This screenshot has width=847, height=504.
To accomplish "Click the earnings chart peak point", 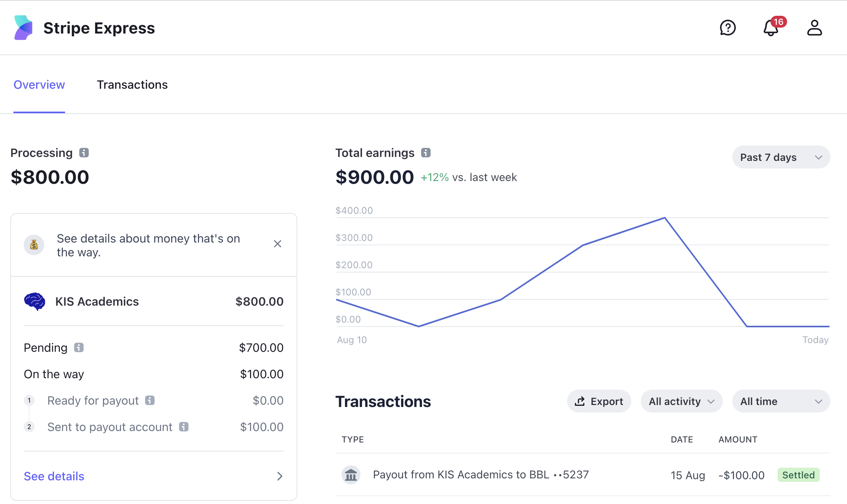I will point(665,218).
